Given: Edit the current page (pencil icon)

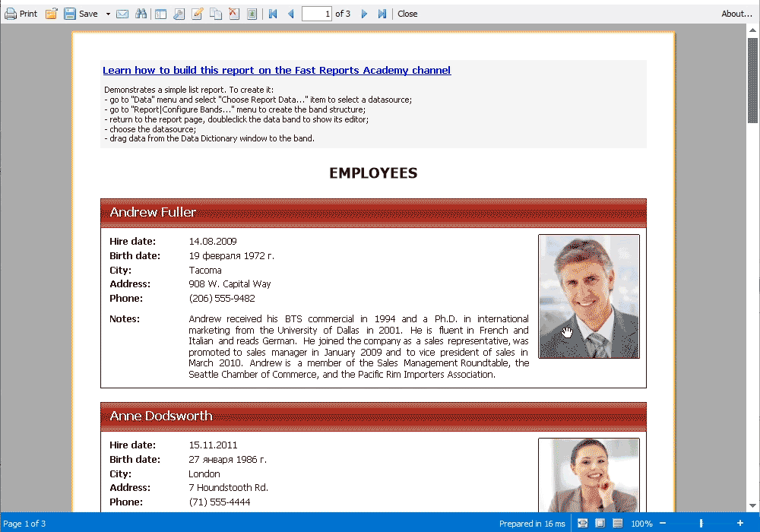Looking at the screenshot, I should (198, 14).
